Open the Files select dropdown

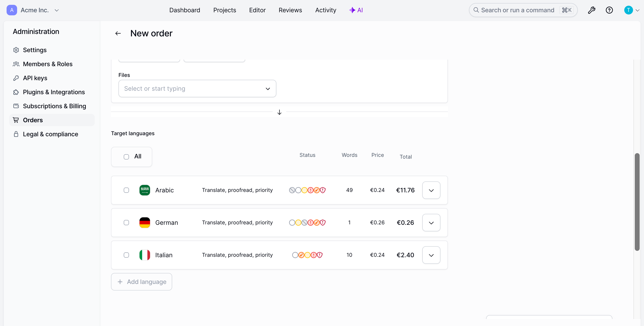[197, 89]
